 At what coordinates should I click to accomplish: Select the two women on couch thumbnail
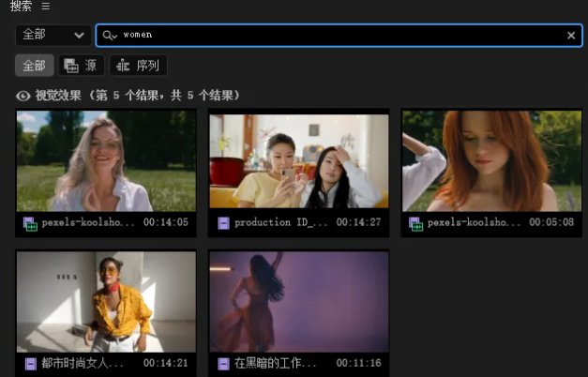[298, 160]
